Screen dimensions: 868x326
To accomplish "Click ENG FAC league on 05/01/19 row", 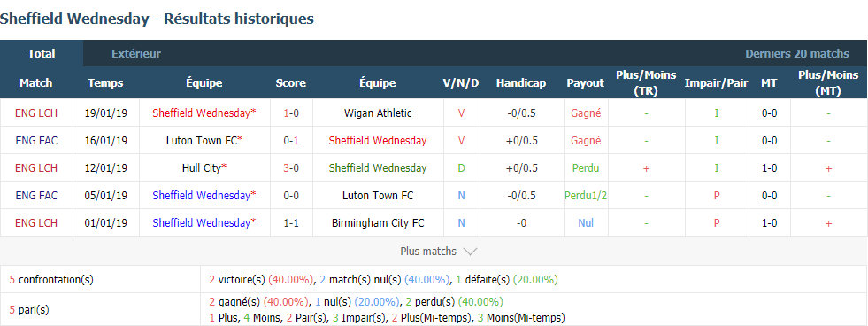I will coord(36,196).
